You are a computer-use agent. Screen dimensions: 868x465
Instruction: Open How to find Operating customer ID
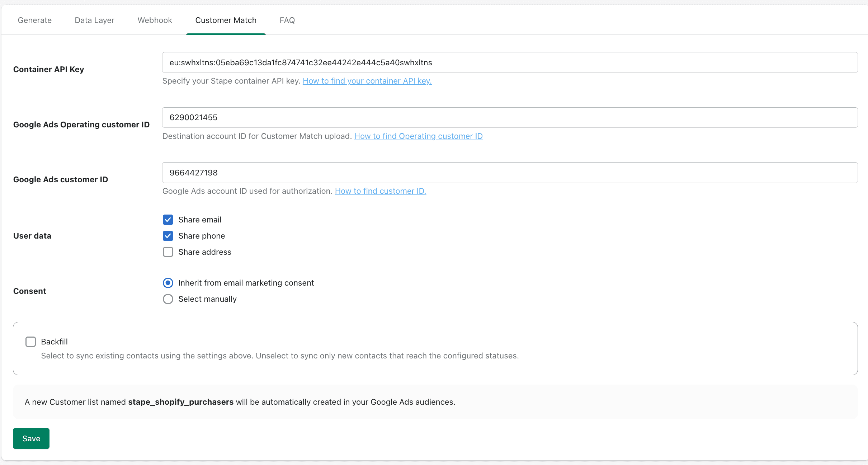[x=418, y=136]
